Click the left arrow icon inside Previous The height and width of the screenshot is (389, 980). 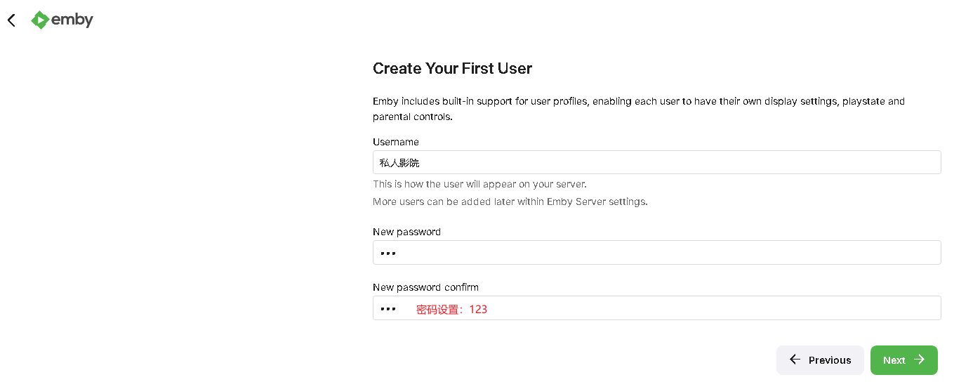tap(795, 360)
